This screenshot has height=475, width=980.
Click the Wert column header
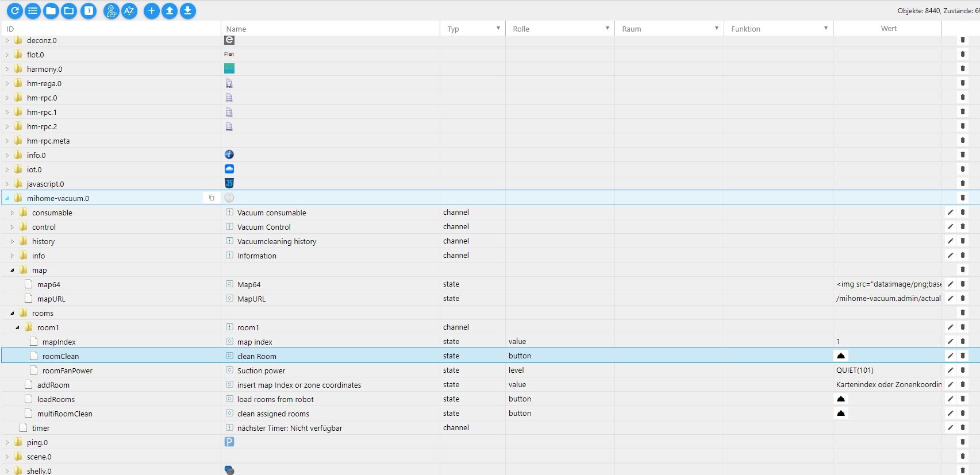(x=888, y=28)
